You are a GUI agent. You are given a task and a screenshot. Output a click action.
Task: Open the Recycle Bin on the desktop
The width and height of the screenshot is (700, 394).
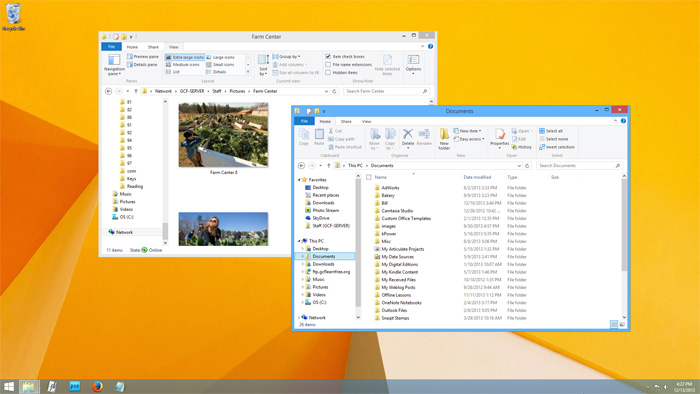[13, 17]
